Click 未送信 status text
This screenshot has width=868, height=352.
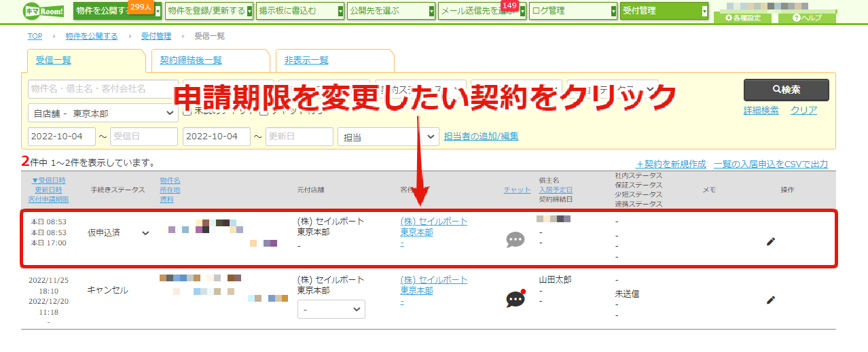pyautogui.click(x=627, y=294)
